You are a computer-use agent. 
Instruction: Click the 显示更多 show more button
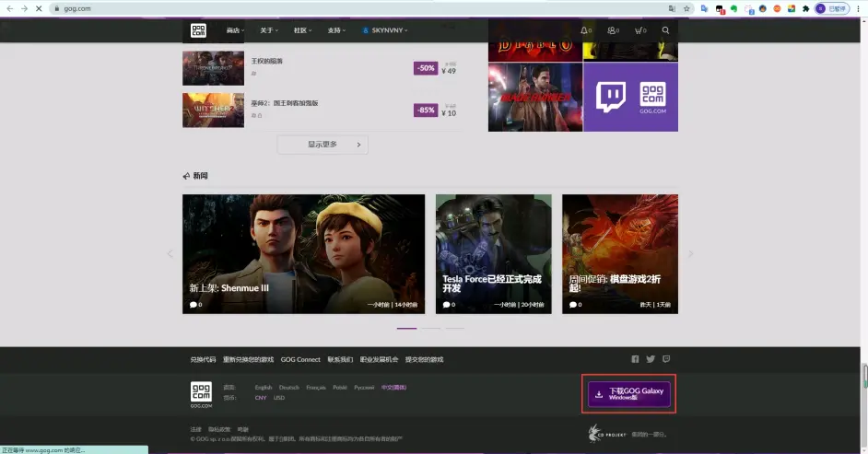[323, 145]
